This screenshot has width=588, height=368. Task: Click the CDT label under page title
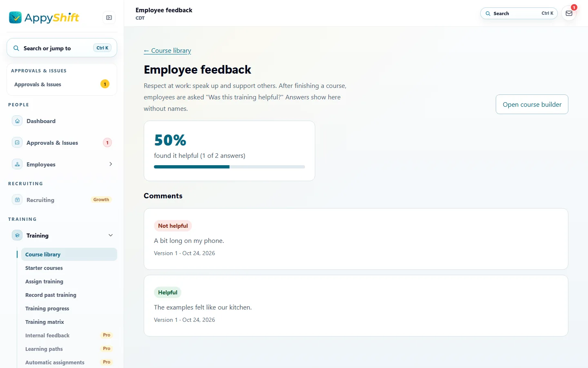[x=140, y=18]
